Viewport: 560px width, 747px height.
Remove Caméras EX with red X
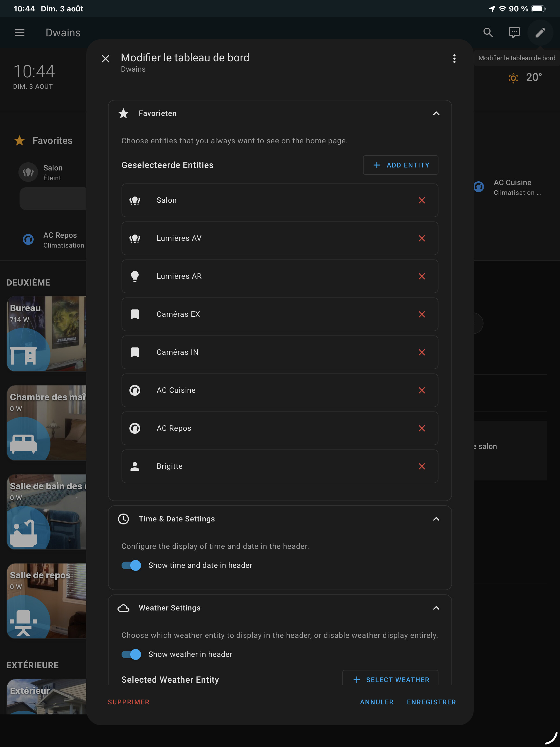[x=422, y=314]
